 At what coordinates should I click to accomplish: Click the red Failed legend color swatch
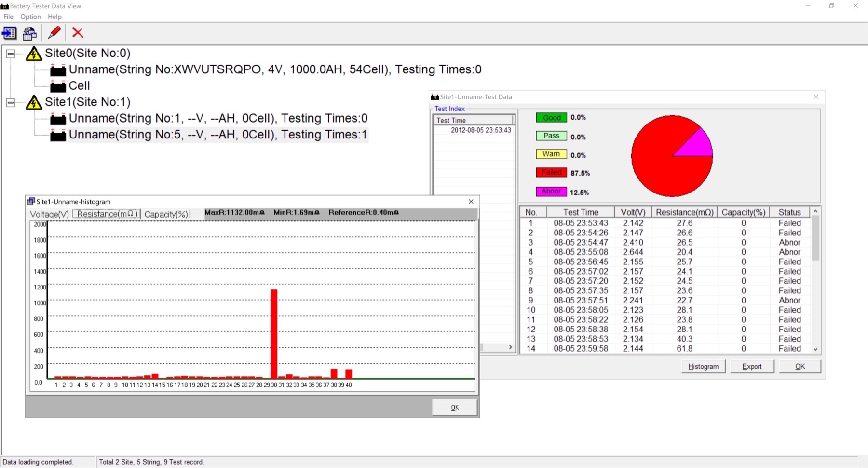click(551, 172)
